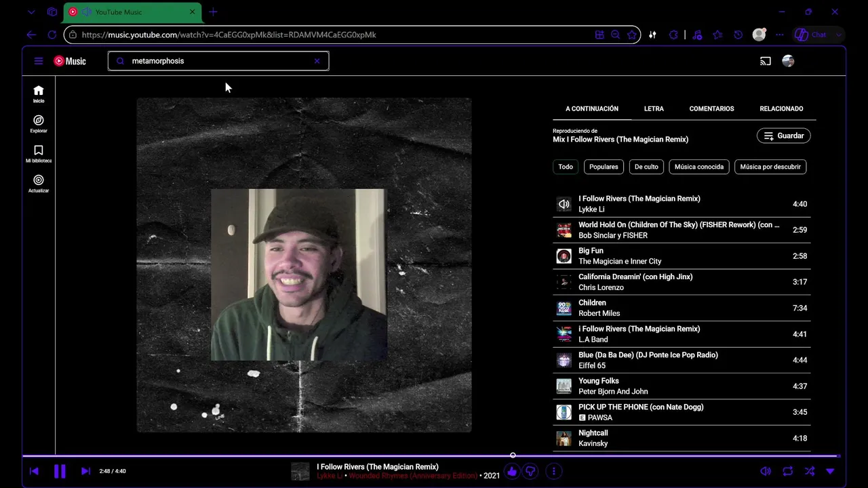The image size is (868, 488).
Task: Open the YouTube Music account avatar menu
Action: (788, 61)
